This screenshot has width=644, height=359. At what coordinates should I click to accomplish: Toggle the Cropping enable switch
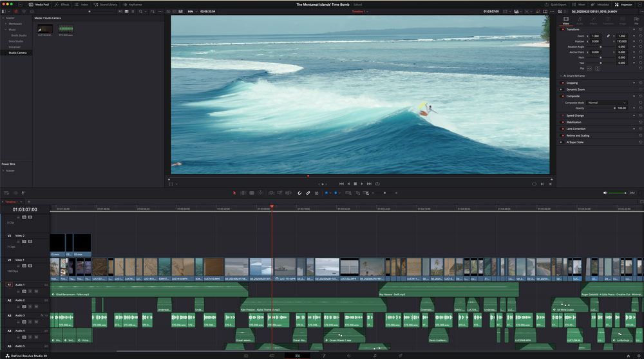563,82
